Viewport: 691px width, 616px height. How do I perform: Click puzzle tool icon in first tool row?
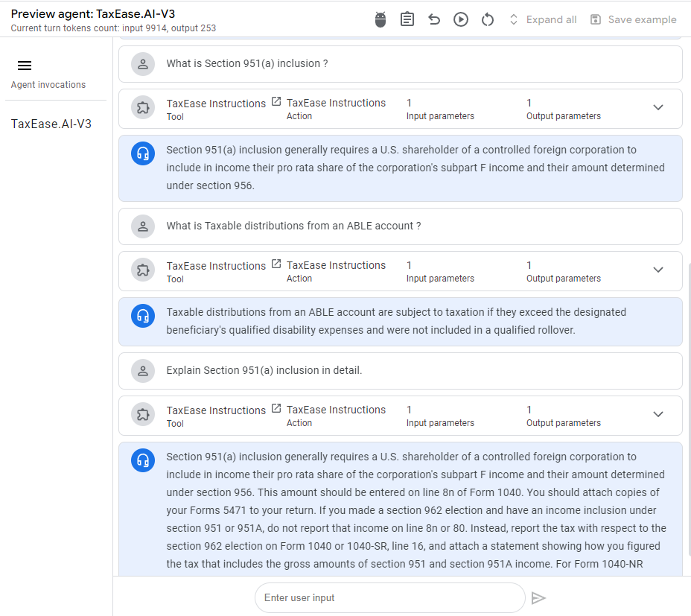click(x=143, y=108)
